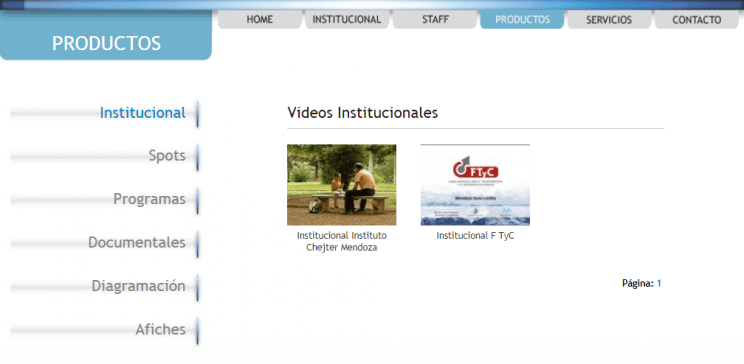Open the STAFF tab
The height and width of the screenshot is (364, 744).
(x=435, y=19)
